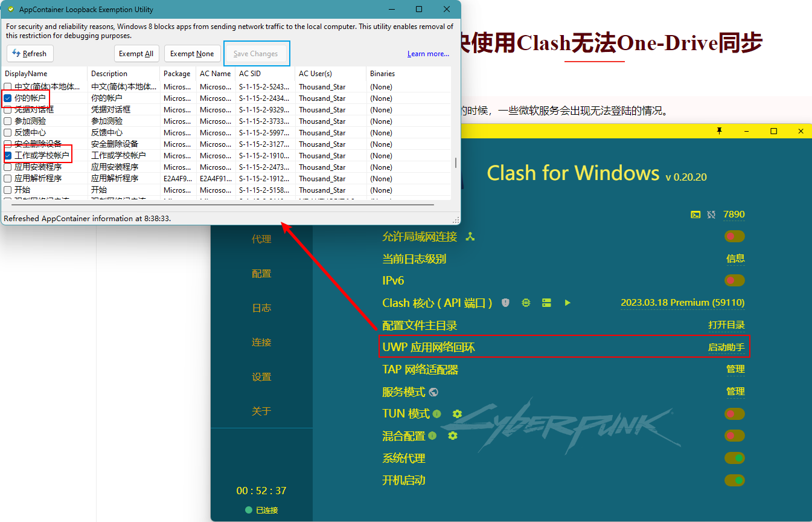The height and width of the screenshot is (522, 812).
Task: Open the gear settings for 混合配置
Action: point(453,436)
